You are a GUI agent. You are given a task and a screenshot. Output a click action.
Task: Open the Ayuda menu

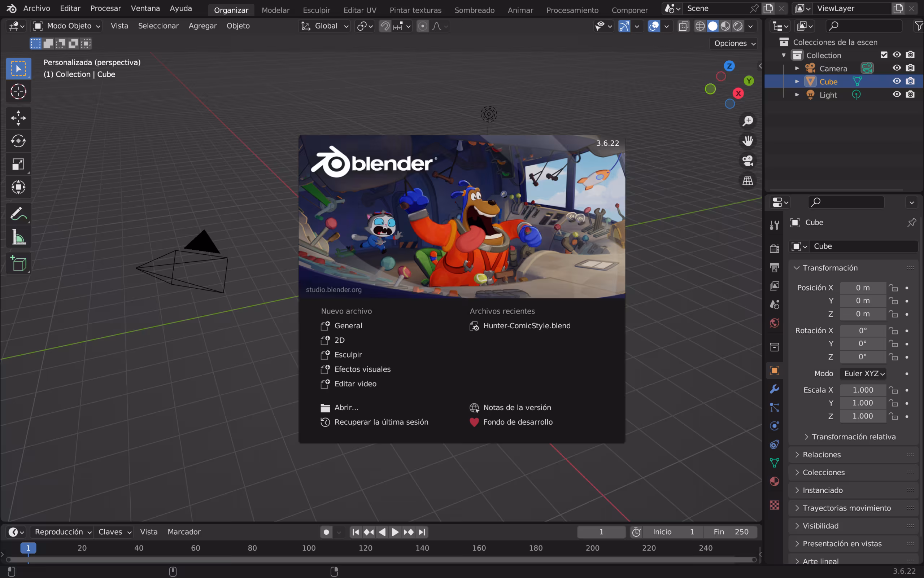point(181,8)
